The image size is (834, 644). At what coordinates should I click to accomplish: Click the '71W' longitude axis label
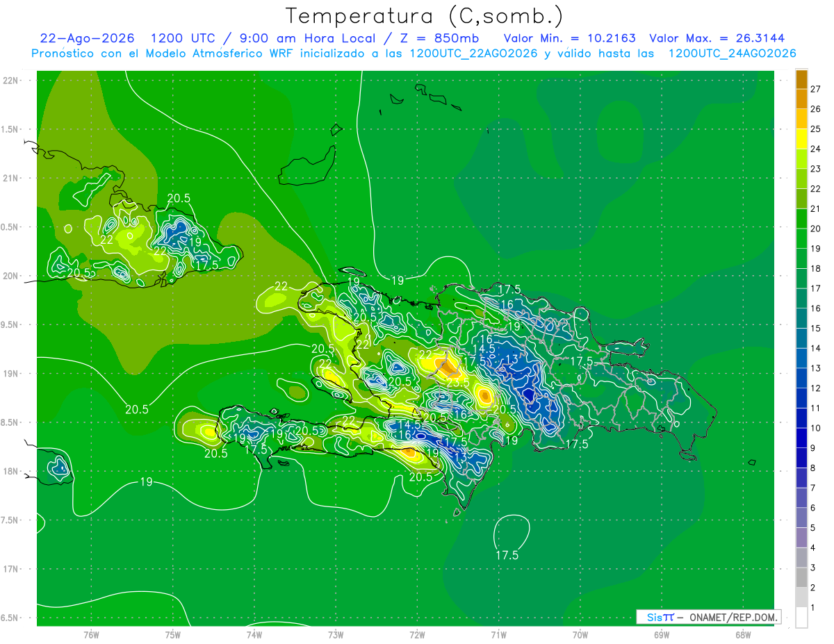pyautogui.click(x=498, y=634)
